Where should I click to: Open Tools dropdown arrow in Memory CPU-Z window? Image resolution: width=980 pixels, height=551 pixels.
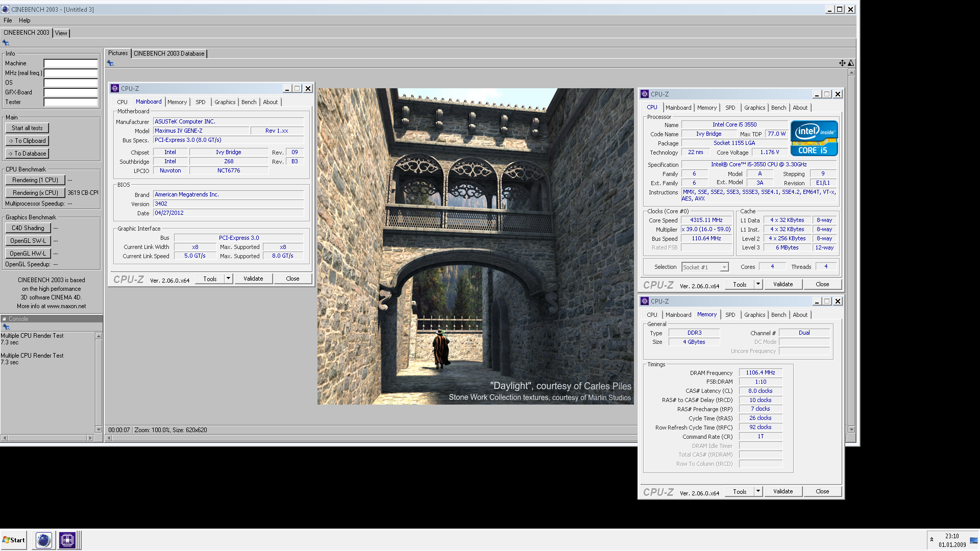click(x=758, y=491)
